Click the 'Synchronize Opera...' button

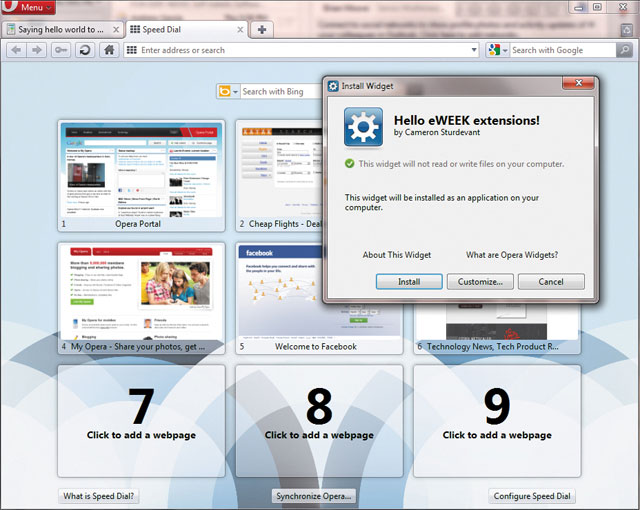pos(313,496)
